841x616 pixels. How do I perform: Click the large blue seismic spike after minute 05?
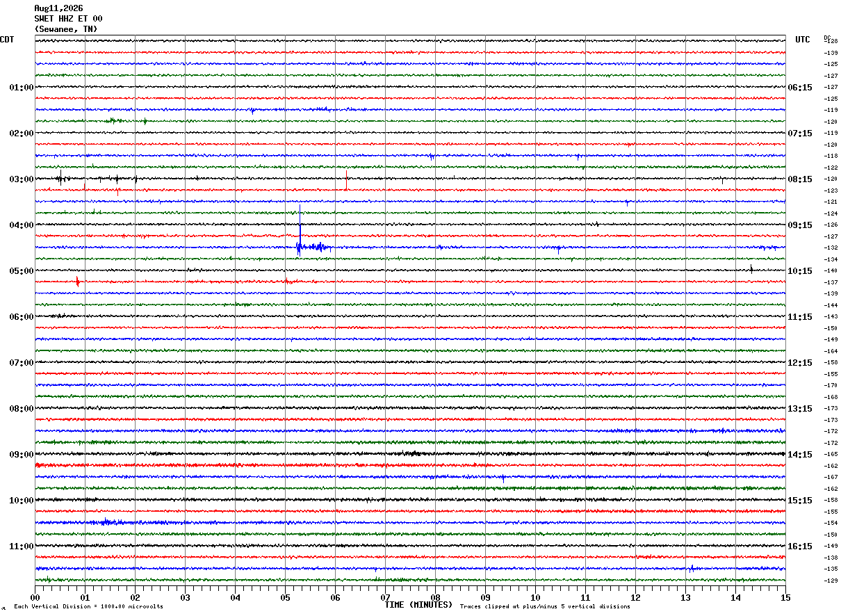coord(300,233)
